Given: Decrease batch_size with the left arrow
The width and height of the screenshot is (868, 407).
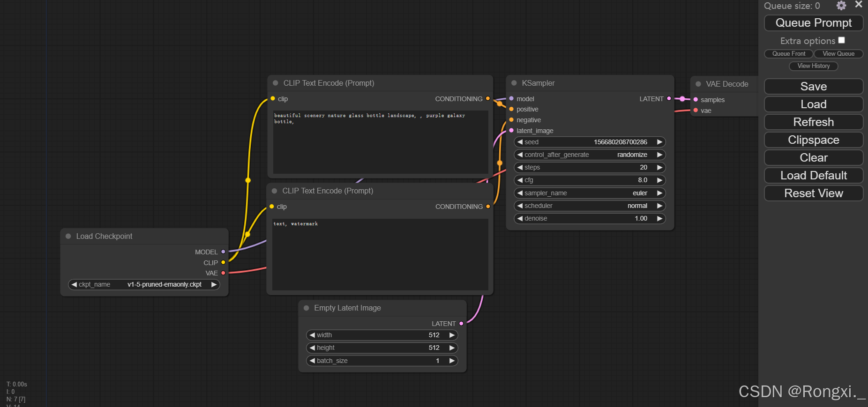Looking at the screenshot, I should pos(312,361).
